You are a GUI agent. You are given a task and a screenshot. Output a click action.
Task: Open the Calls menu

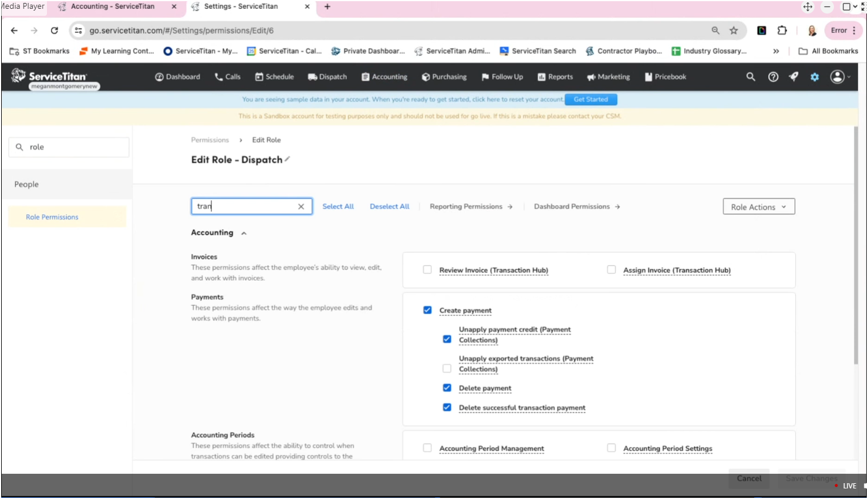coord(228,77)
